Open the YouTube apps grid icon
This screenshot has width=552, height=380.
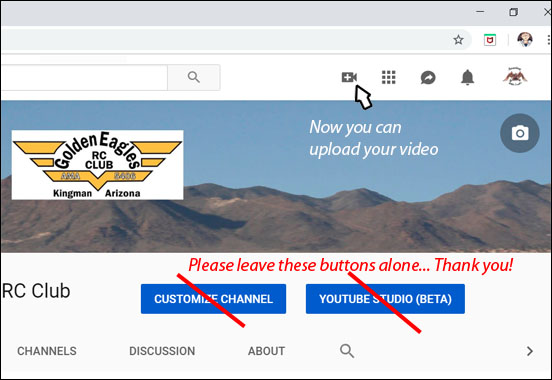click(x=389, y=77)
